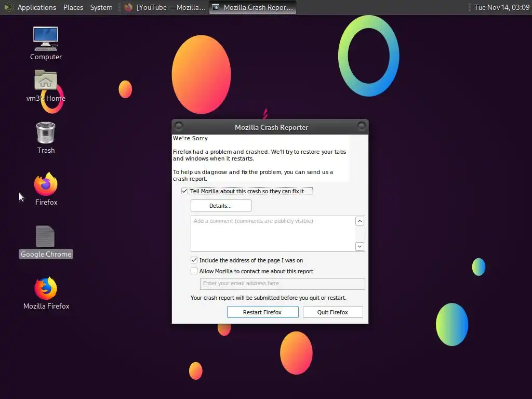Screen dimensions: 532x399
Task: Focus the Add a comment text area
Action: point(273,234)
